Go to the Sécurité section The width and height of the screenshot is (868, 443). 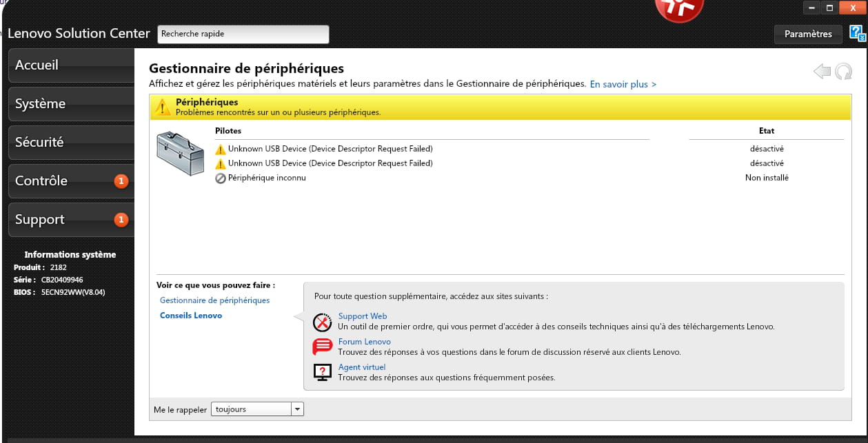click(x=71, y=143)
